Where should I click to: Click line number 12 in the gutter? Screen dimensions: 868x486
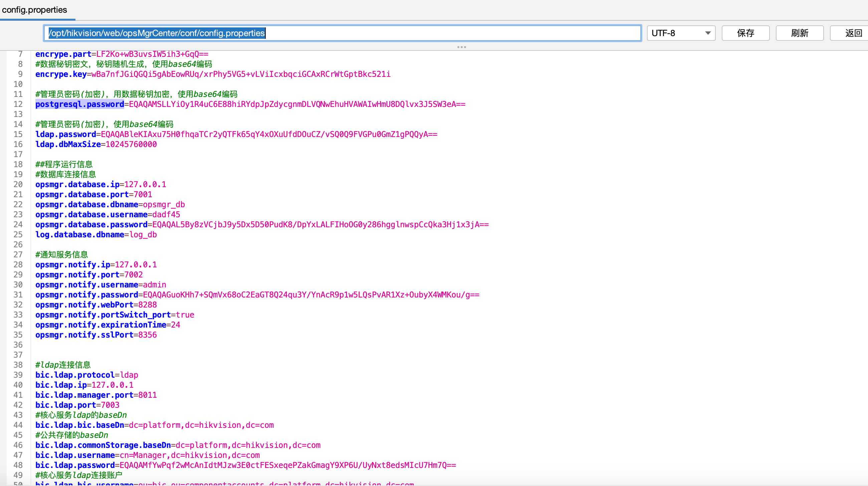point(18,104)
